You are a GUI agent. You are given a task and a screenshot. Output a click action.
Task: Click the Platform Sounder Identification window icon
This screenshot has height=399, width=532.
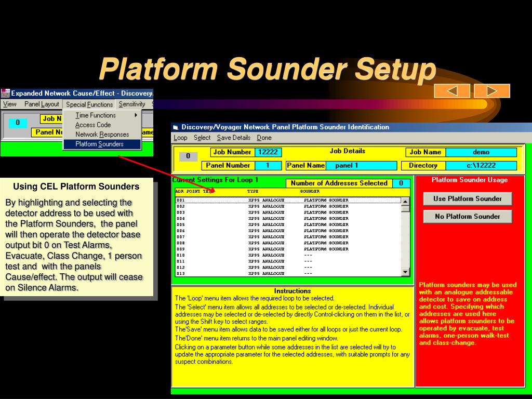click(176, 127)
